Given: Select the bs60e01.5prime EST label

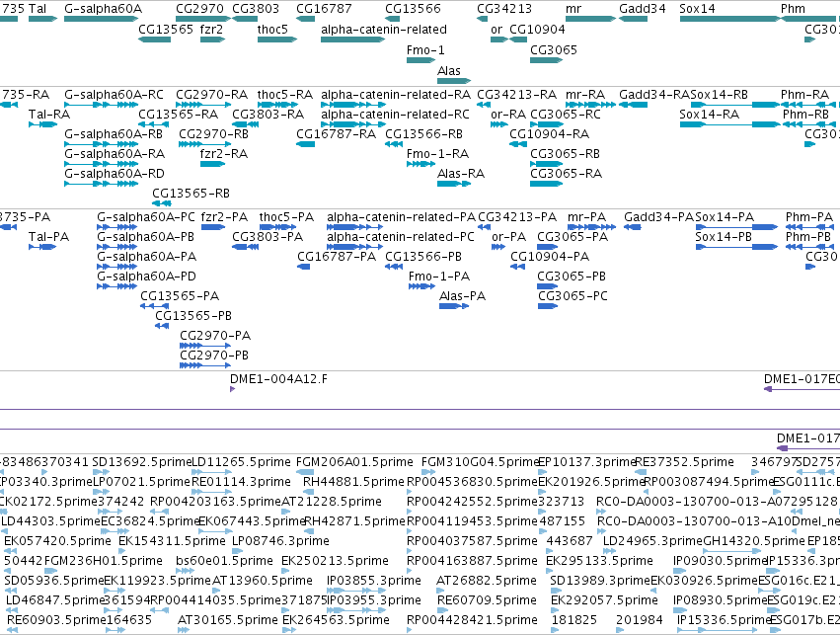Looking at the screenshot, I should point(224,562).
